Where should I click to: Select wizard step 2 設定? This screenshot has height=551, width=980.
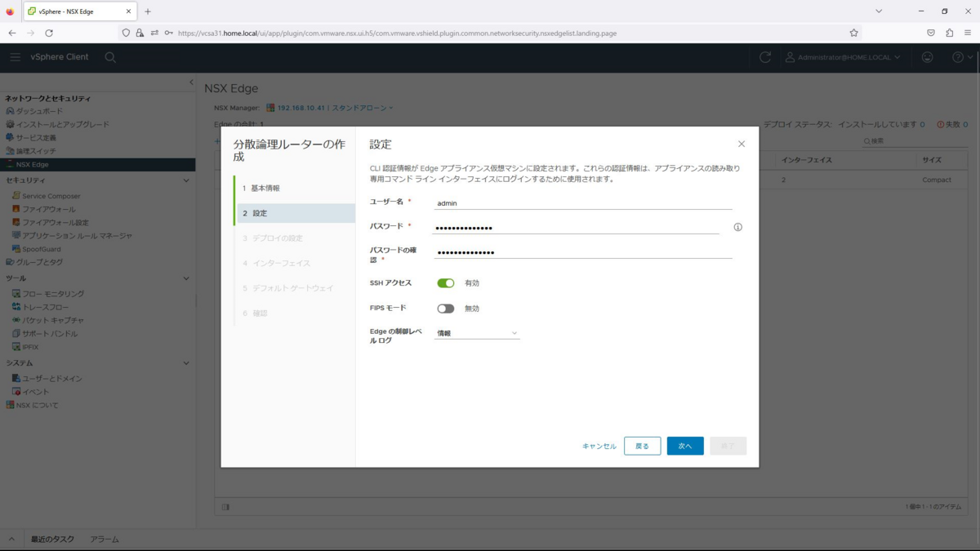[295, 213]
